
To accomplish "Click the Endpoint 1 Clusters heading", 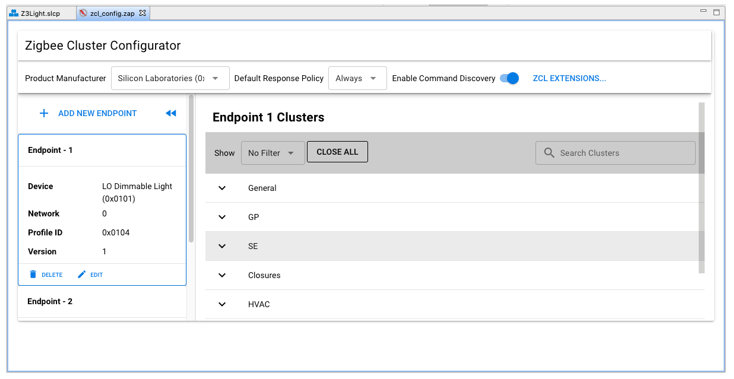I will click(268, 117).
